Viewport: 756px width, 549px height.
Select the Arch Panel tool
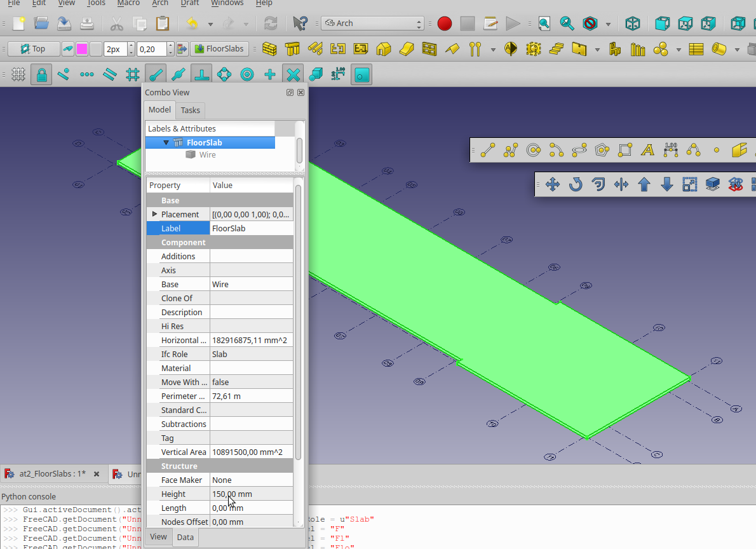pyautogui.click(x=579, y=49)
